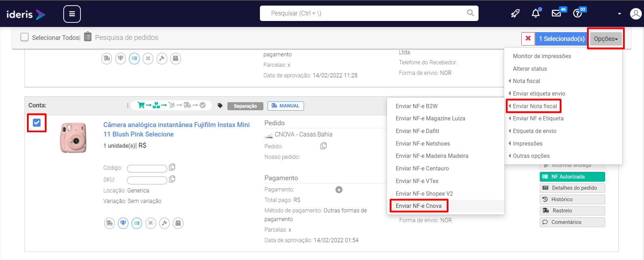Expand the Outras opções submenu
This screenshot has width=644, height=260.
tap(531, 156)
